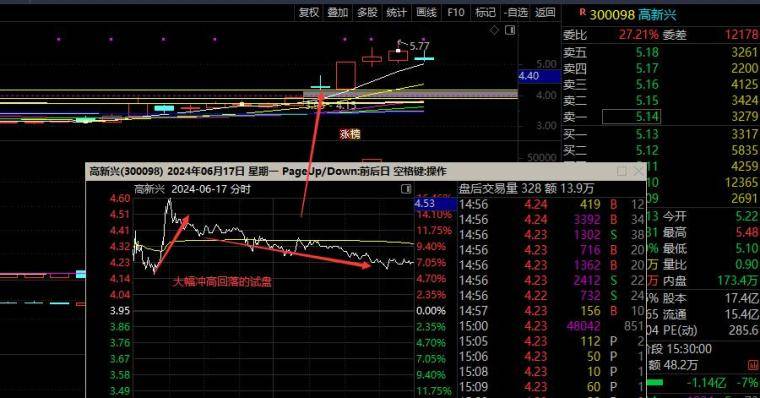760x398 pixels.
Task: Open F10 company information
Action: (x=456, y=13)
